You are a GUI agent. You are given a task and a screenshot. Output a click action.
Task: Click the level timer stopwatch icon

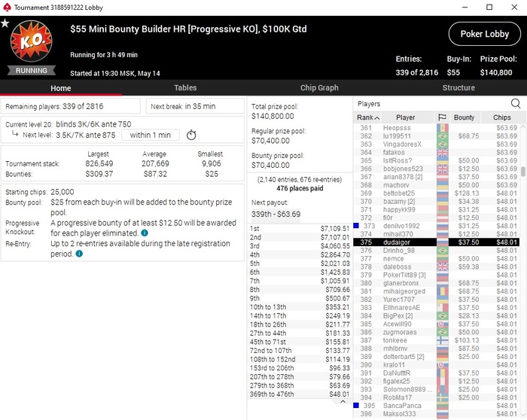(191, 135)
